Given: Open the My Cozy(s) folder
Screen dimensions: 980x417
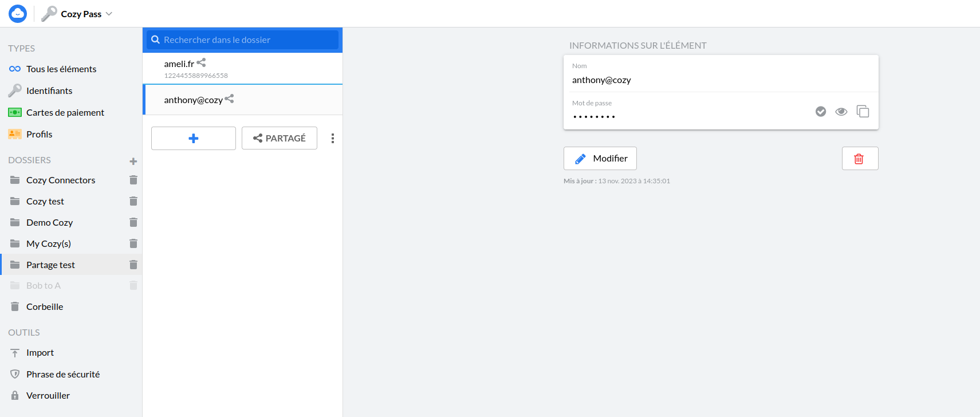Looking at the screenshot, I should (x=49, y=243).
